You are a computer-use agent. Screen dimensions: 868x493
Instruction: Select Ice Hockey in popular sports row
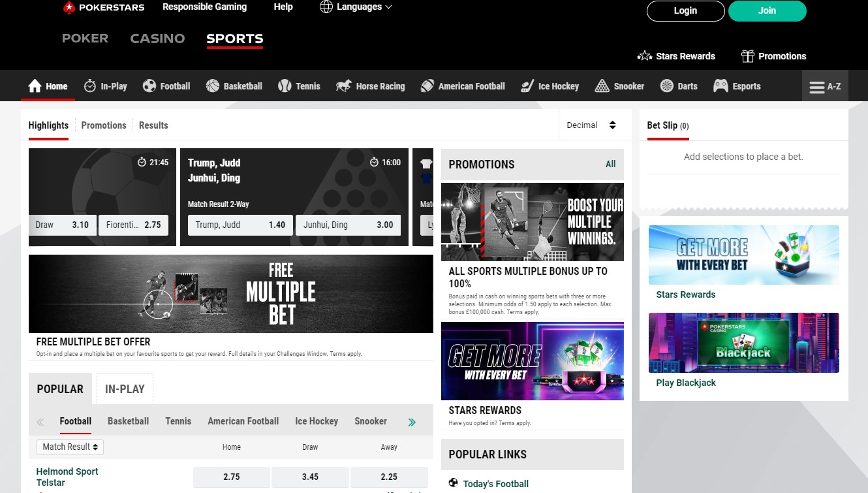click(x=317, y=421)
